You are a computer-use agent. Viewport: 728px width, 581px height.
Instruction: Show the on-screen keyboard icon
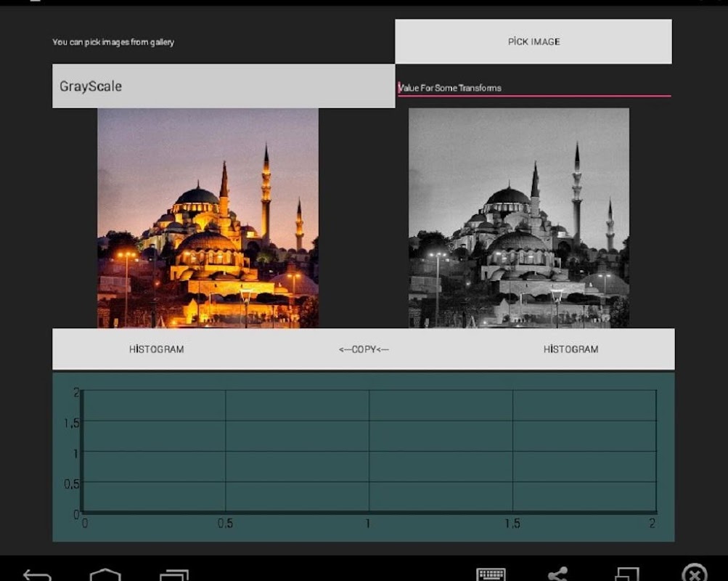click(491, 574)
